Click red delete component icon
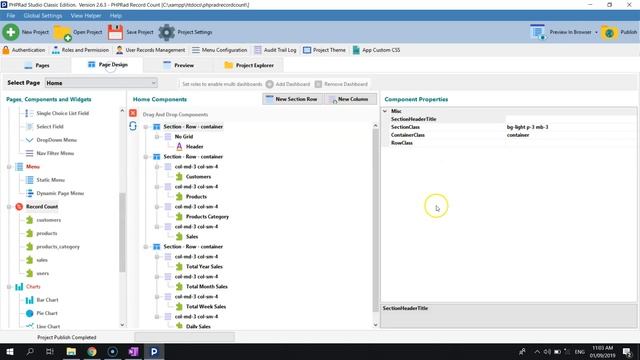The image size is (640, 360). [x=133, y=113]
